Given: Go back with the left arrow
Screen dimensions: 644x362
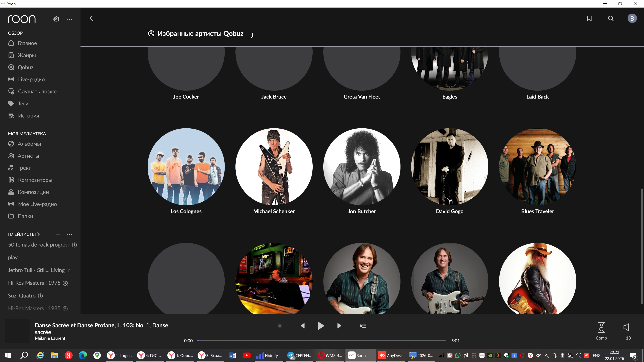Looking at the screenshot, I should [x=91, y=18].
